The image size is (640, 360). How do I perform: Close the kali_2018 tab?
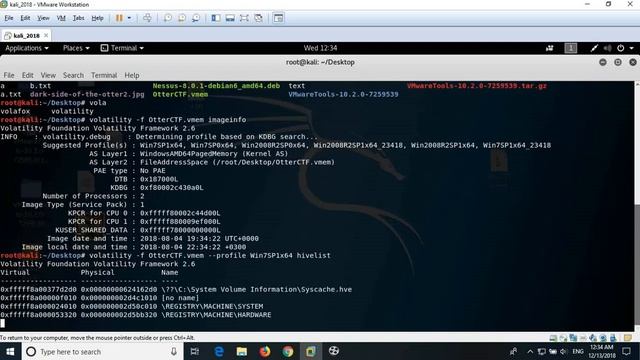click(46, 36)
